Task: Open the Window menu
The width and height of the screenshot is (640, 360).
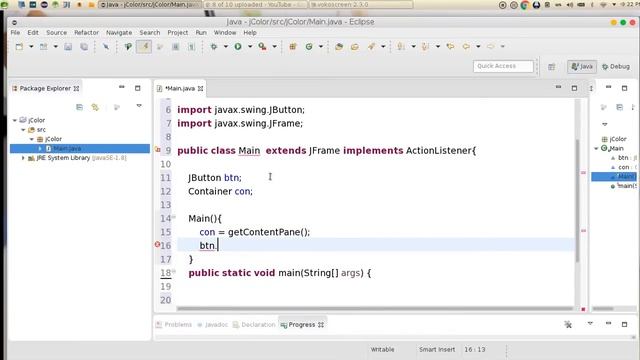Action: [225, 33]
